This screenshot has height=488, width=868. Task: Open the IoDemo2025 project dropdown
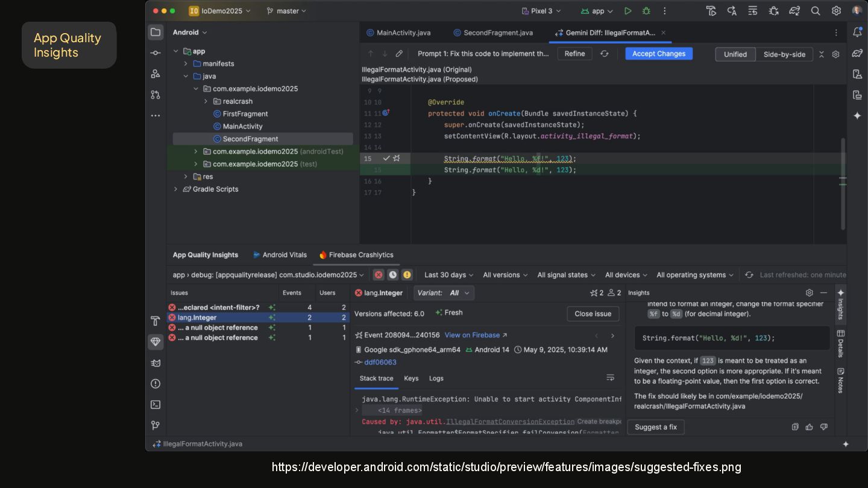tap(219, 11)
